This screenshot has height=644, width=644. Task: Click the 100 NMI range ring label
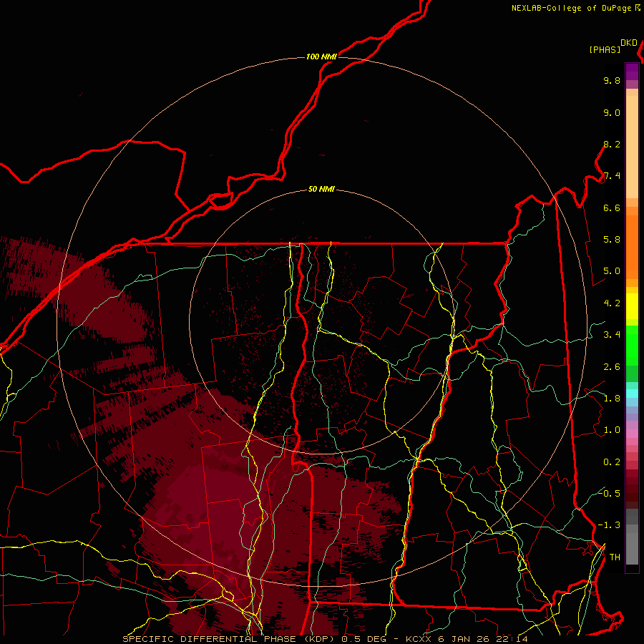click(321, 57)
